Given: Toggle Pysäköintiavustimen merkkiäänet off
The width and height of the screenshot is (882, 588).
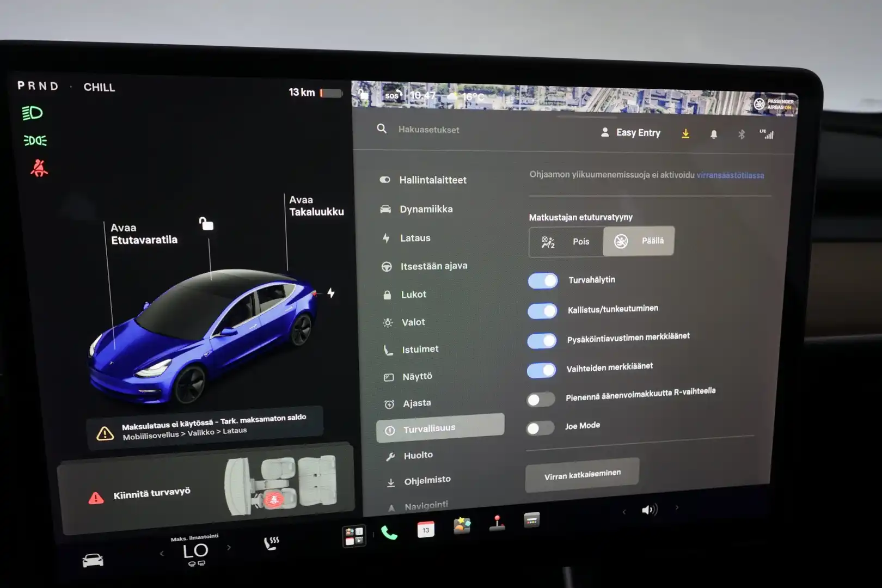Looking at the screenshot, I should point(542,341).
